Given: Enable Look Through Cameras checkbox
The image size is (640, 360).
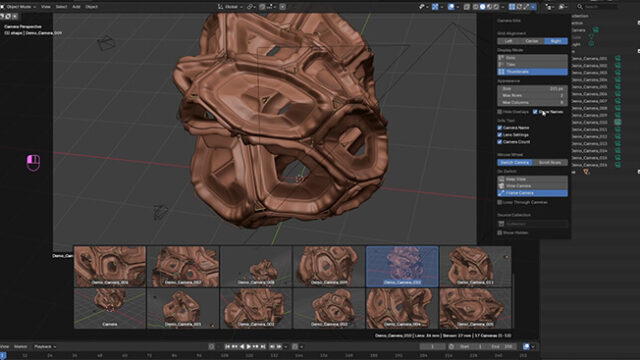Looking at the screenshot, I should 500,202.
